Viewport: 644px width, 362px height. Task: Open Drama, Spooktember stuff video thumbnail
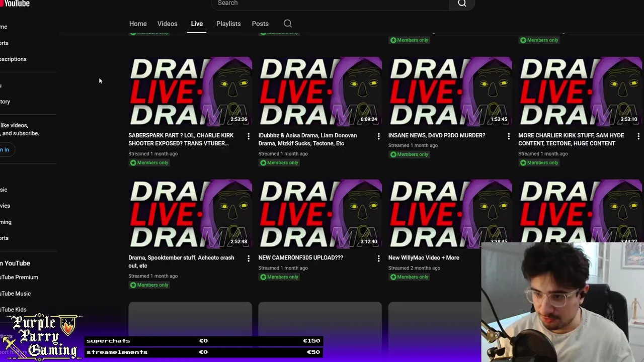[x=190, y=214]
